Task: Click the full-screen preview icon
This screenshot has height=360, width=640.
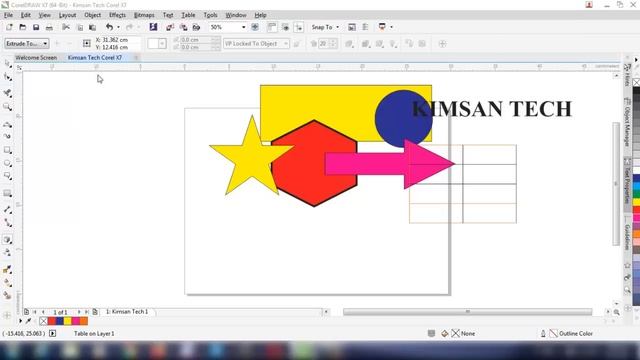Action: pyautogui.click(x=255, y=27)
